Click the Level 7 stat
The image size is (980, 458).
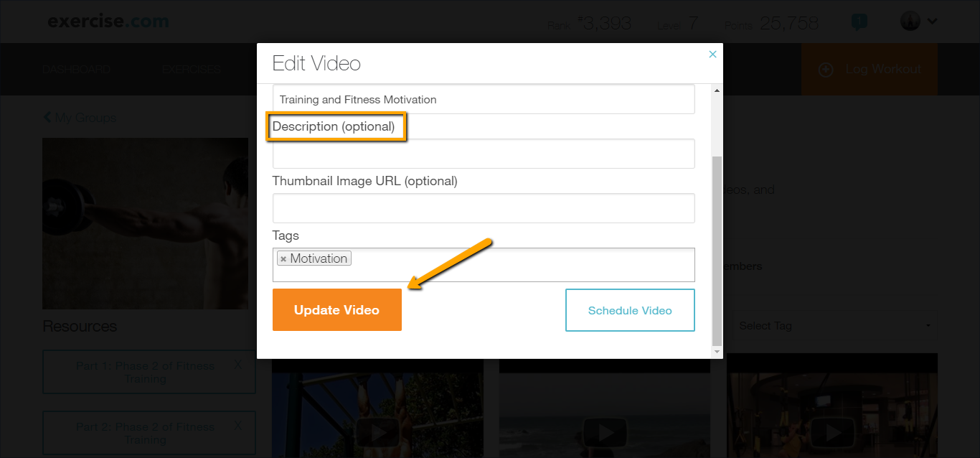(677, 24)
